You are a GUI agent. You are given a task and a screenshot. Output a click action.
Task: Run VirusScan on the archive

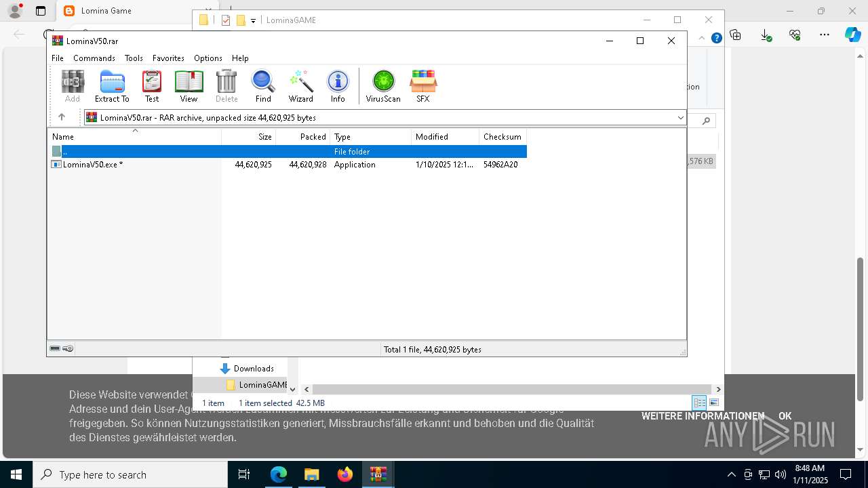point(383,86)
